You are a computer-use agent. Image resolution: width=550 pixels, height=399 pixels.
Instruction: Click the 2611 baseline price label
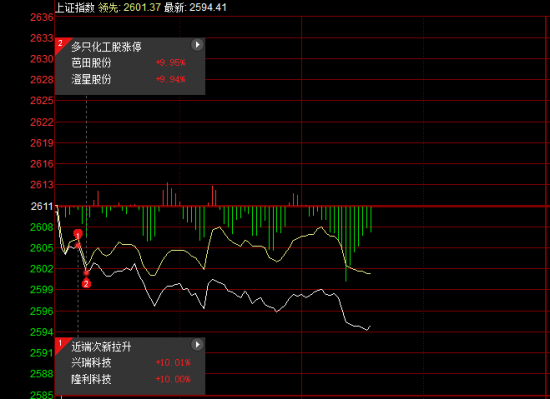[x=42, y=206]
